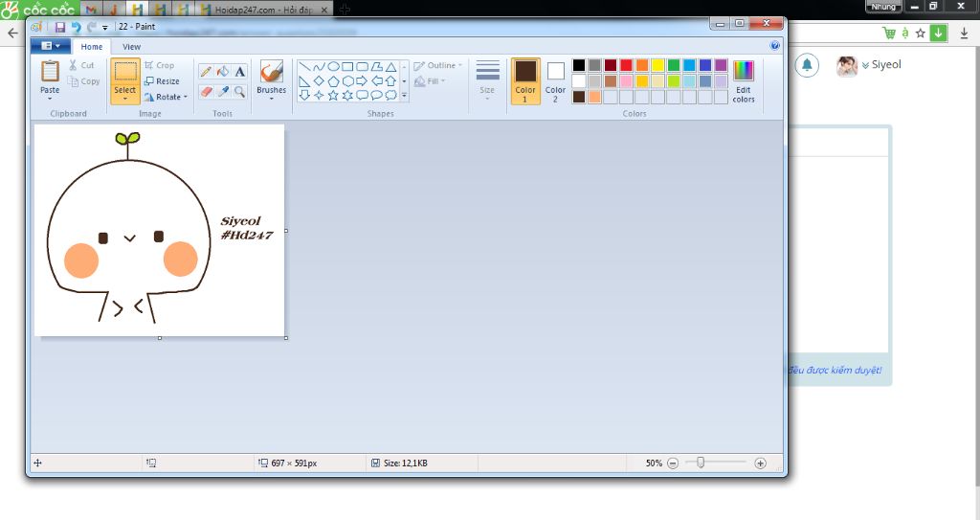Choose the Right arrow shape
This screenshot has height=520, width=980.
362,80
